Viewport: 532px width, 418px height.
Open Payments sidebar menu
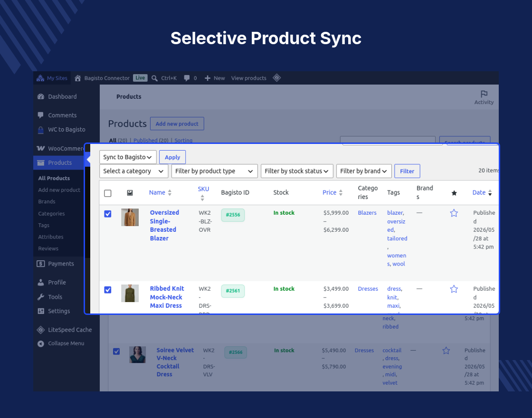pos(55,264)
